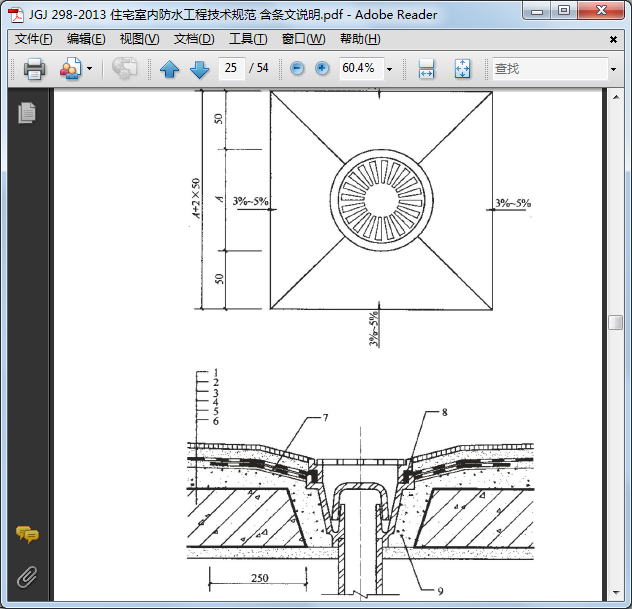632x609 pixels.
Task: Open the 文件(F) menu
Action: click(x=34, y=39)
